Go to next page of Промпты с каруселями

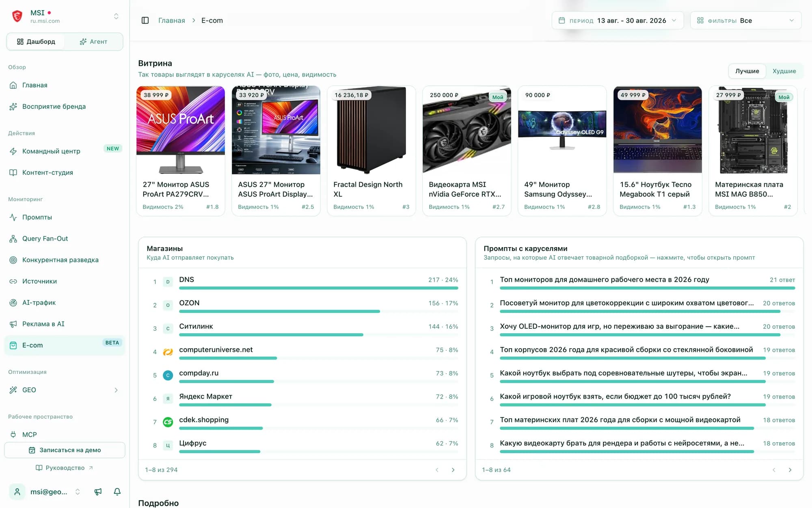point(790,470)
